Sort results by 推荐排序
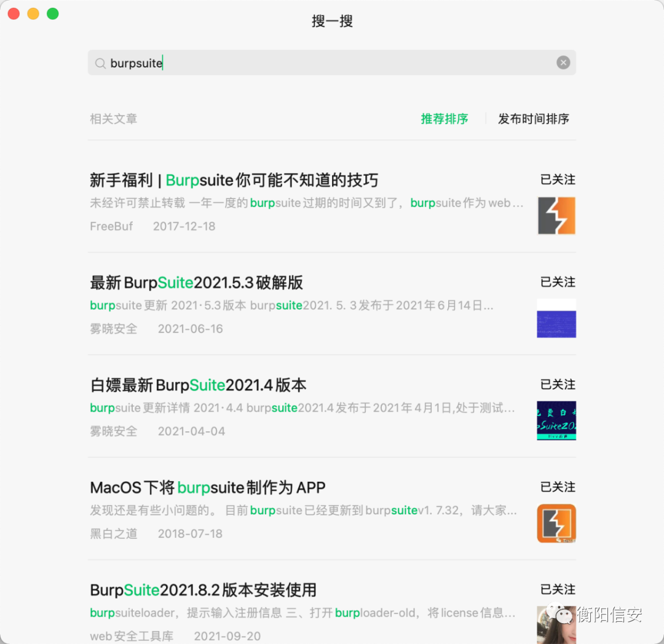 click(x=445, y=119)
